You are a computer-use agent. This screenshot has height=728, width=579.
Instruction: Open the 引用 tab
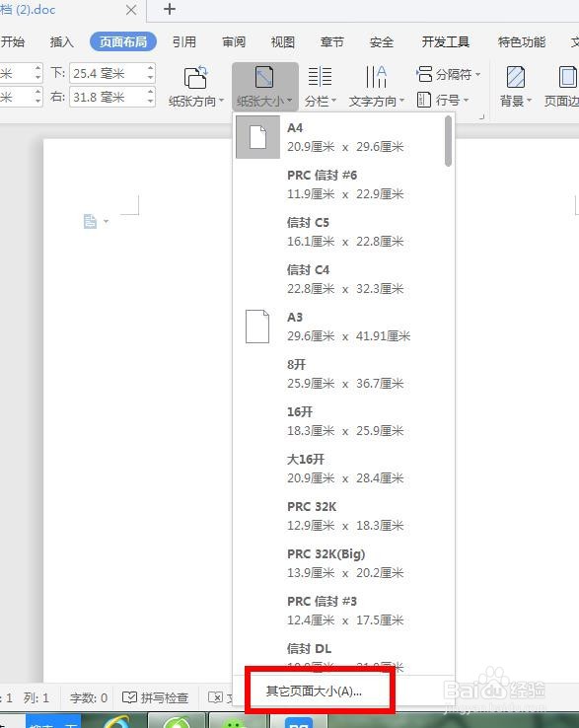pyautogui.click(x=183, y=42)
